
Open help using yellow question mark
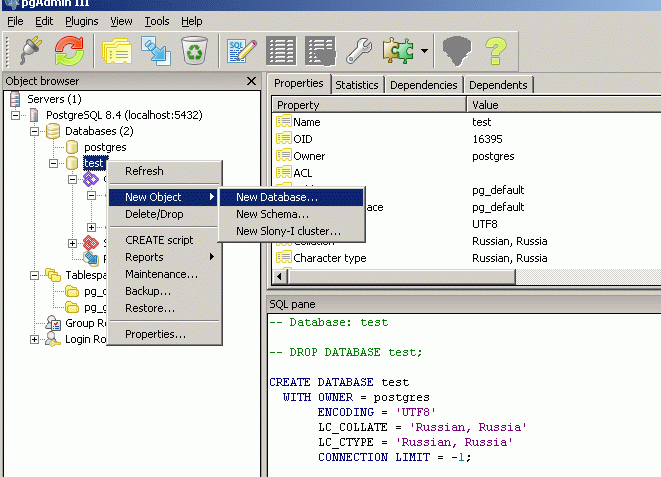pyautogui.click(x=496, y=51)
